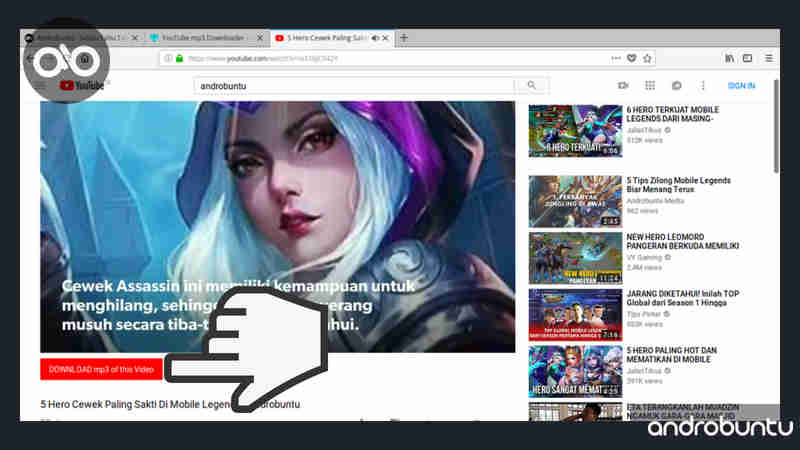Image resolution: width=800 pixels, height=450 pixels.
Task: Open 6 HERO TERKUAT MOBILE LEGENDS title
Action: tap(672, 114)
